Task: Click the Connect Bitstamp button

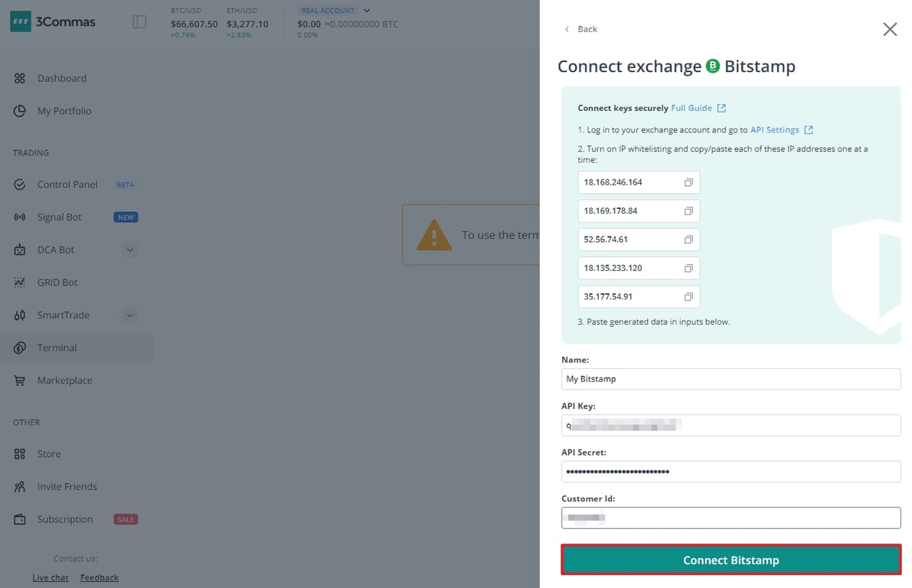Action: coord(731,560)
